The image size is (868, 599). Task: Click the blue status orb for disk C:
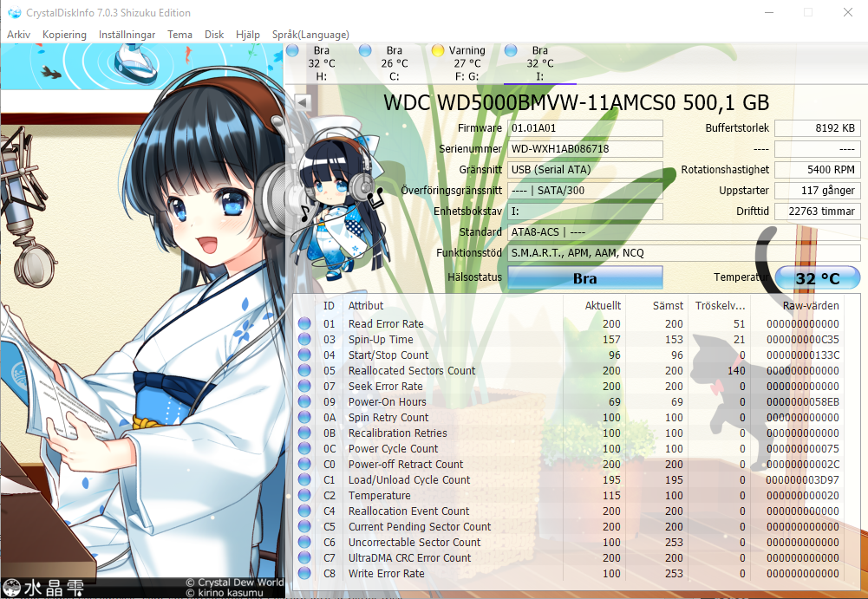pos(365,50)
